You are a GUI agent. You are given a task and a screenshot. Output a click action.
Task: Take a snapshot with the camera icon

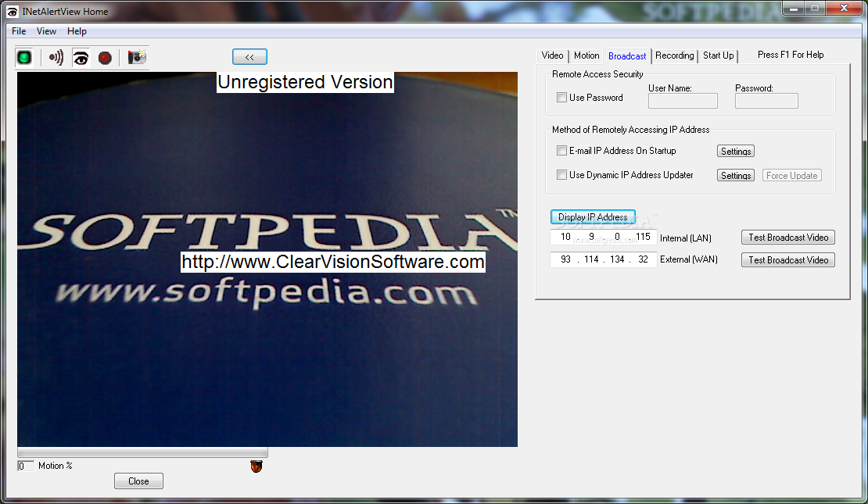tap(137, 57)
